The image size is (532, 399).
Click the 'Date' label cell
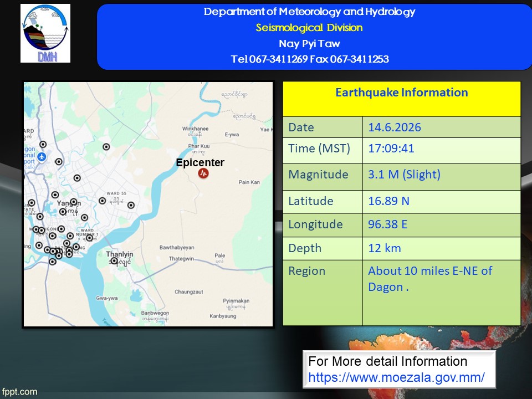323,127
